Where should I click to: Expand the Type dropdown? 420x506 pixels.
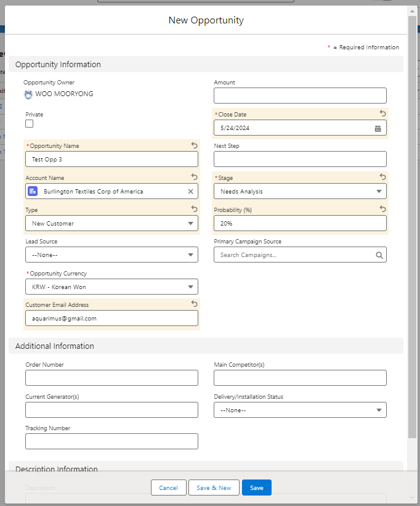(111, 224)
